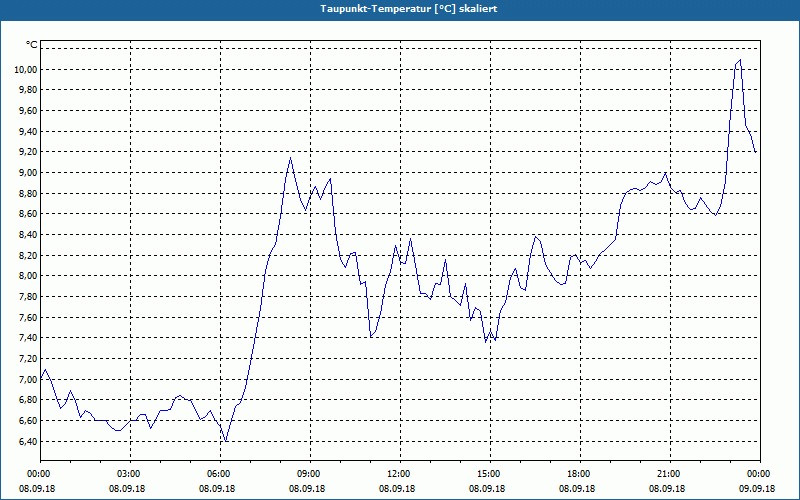This screenshot has width=800, height=500.
Task: Select the "9,80" y-axis value
Action: click(28, 90)
